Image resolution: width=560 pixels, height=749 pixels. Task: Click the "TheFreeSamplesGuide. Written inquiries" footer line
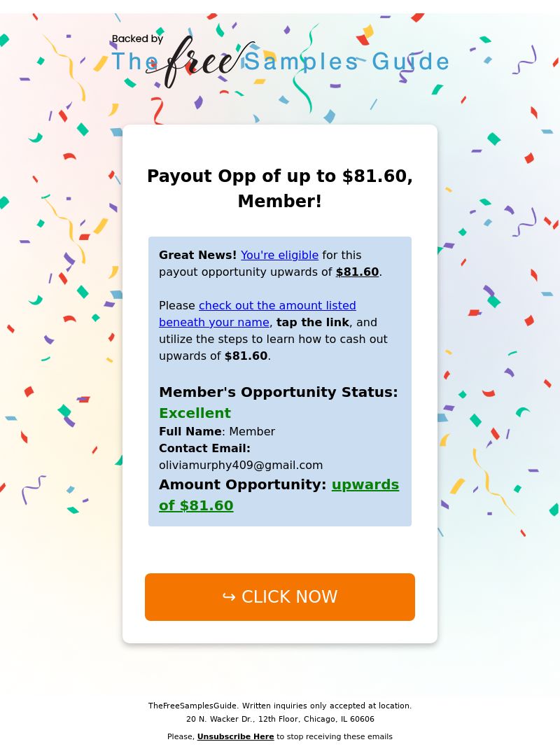pos(280,706)
